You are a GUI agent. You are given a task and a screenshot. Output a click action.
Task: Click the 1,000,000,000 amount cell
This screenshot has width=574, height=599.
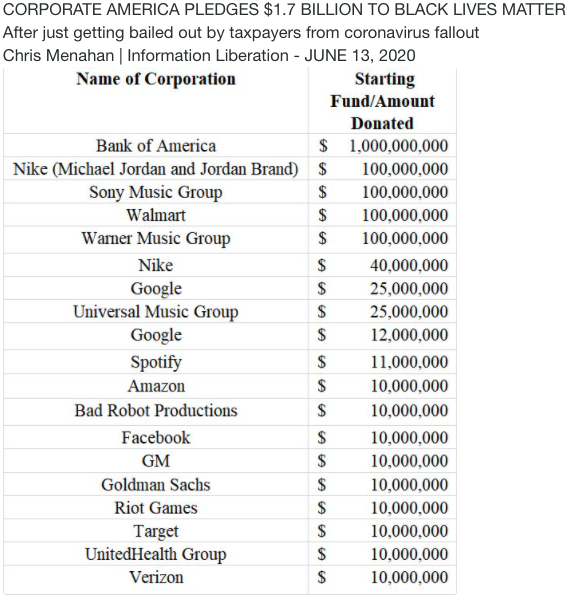(x=398, y=146)
